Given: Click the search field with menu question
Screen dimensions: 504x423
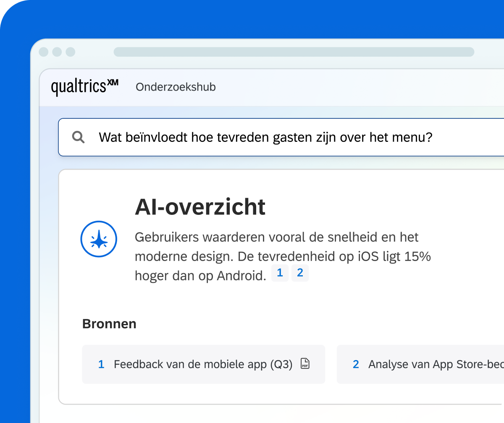Looking at the screenshot, I should [281, 137].
